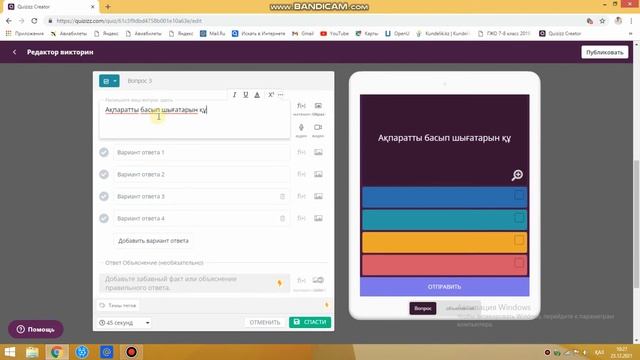Screen dimensions: 640x360
Task: Select the orange answer bar in preview
Action: 444,241
